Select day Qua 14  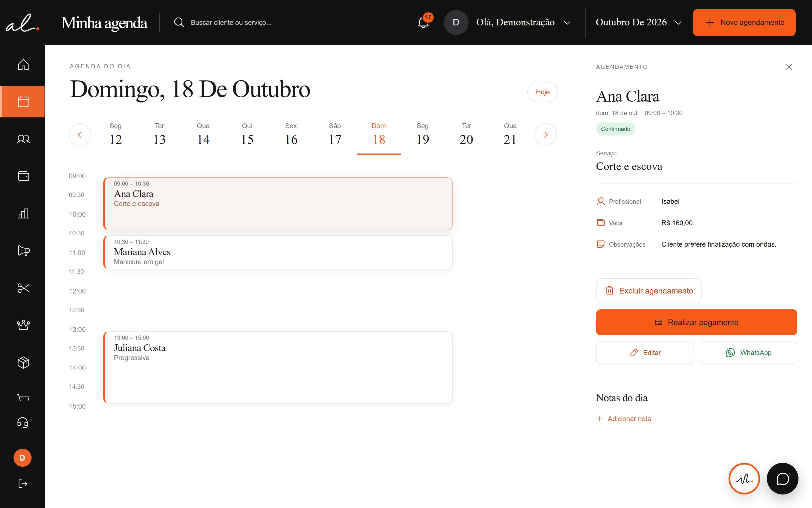[x=203, y=134]
